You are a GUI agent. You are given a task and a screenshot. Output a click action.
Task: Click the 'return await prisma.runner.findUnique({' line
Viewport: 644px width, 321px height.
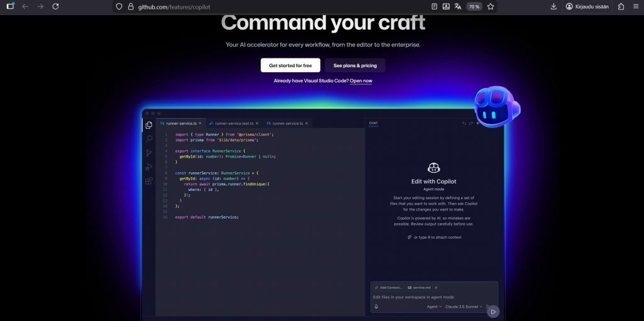226,184
